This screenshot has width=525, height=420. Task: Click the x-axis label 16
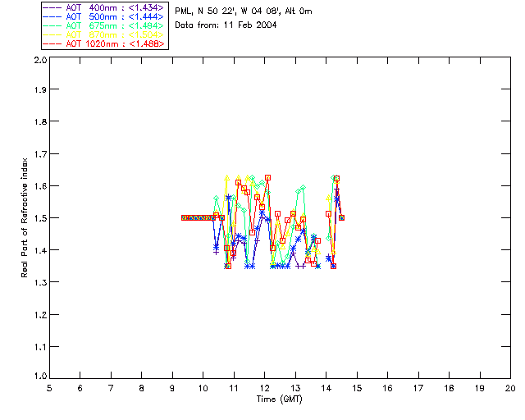[388, 388]
